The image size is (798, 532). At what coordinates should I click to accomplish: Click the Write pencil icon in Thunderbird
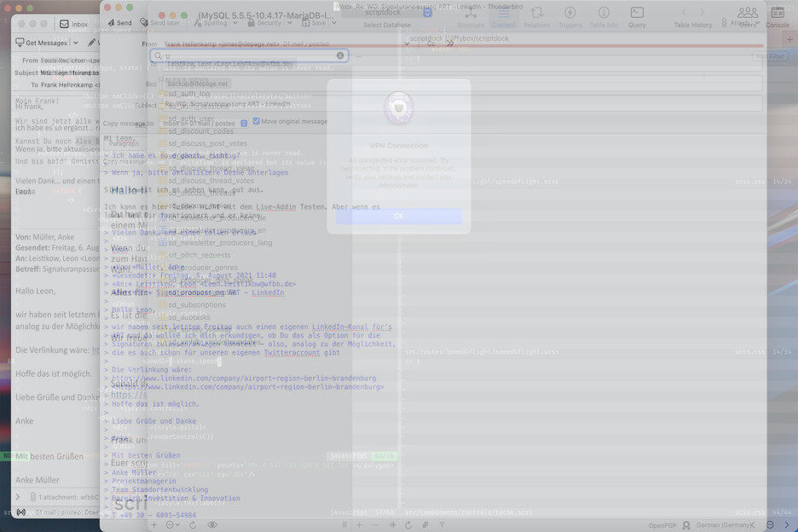(x=91, y=43)
